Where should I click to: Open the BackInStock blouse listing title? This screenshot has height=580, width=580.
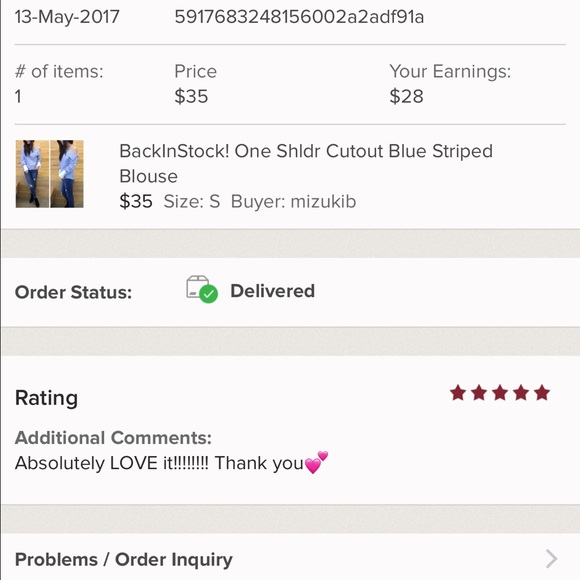coord(306,163)
